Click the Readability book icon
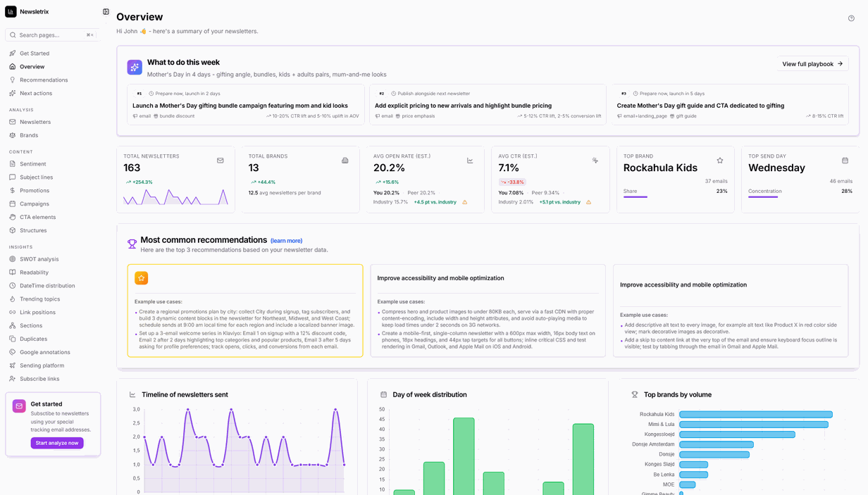Image resolution: width=868 pixels, height=495 pixels. [13, 272]
